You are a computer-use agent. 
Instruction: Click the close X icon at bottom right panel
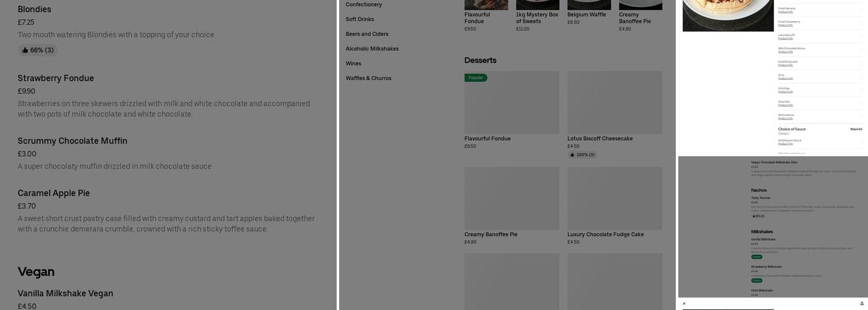684,304
